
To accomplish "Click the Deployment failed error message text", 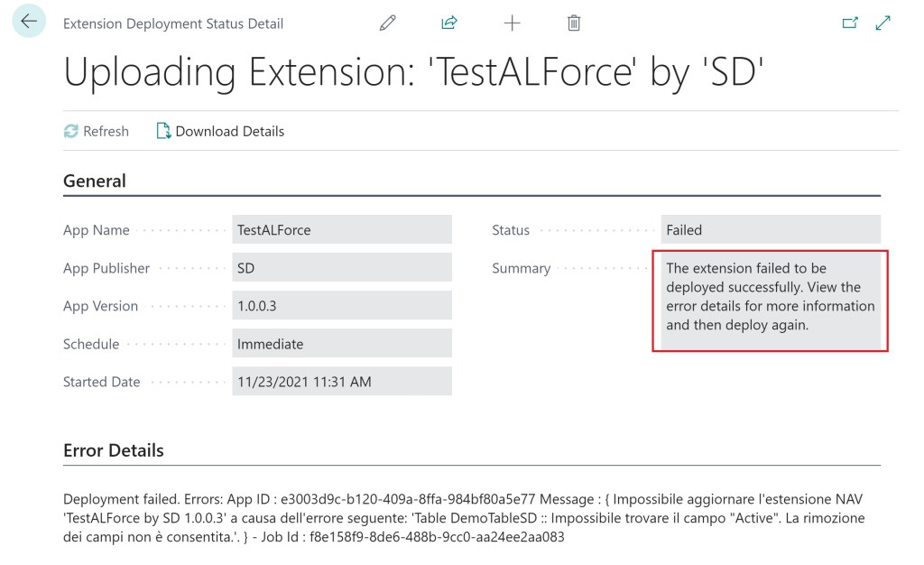I will click(451, 518).
